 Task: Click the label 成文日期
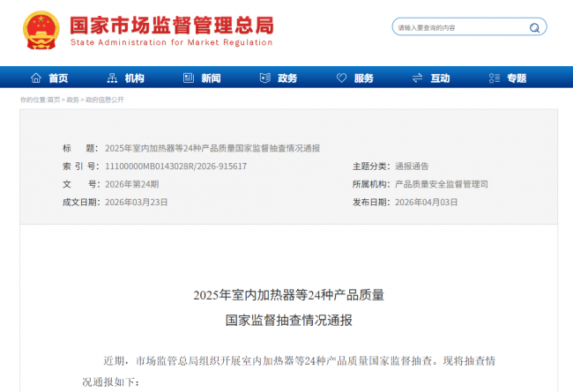tap(81, 202)
